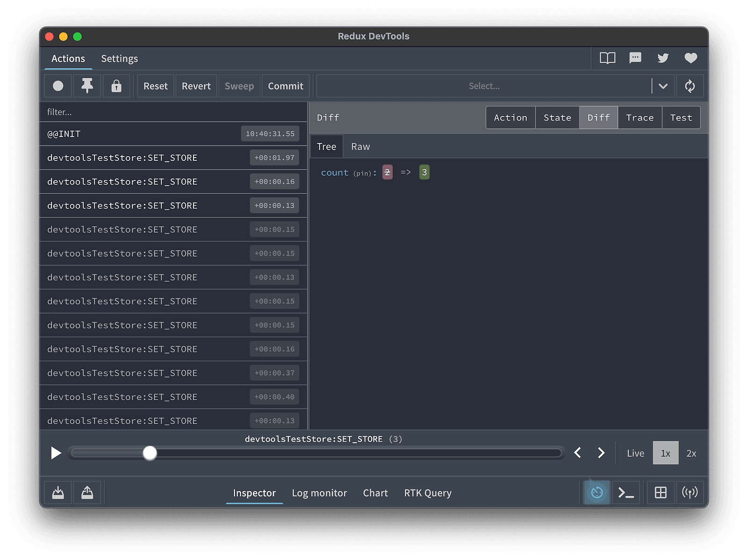Click the Revert button
This screenshot has width=748, height=560.
coord(196,86)
